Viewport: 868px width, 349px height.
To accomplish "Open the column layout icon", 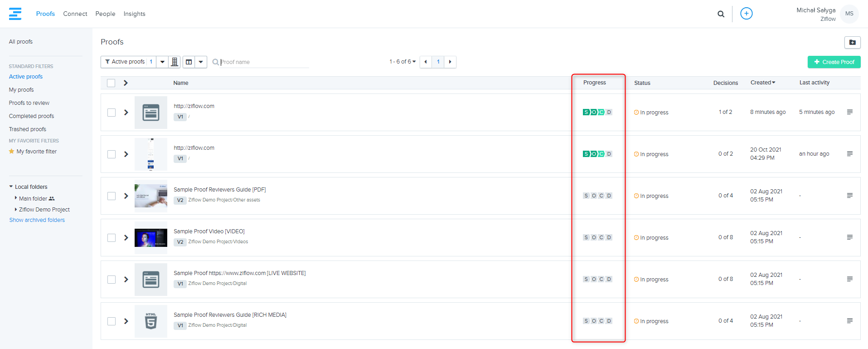I will [x=189, y=62].
